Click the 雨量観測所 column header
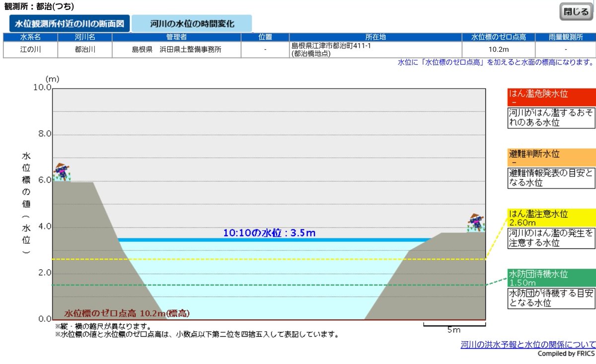 point(565,37)
